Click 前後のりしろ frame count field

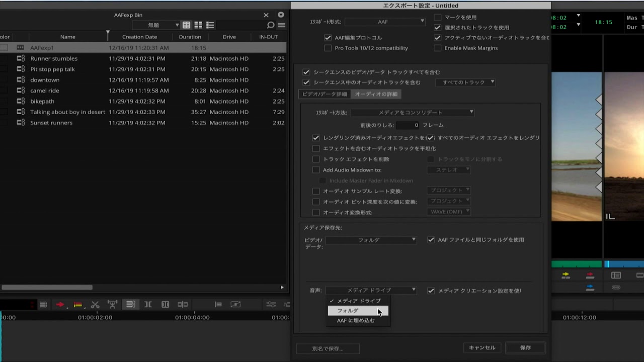point(408,125)
